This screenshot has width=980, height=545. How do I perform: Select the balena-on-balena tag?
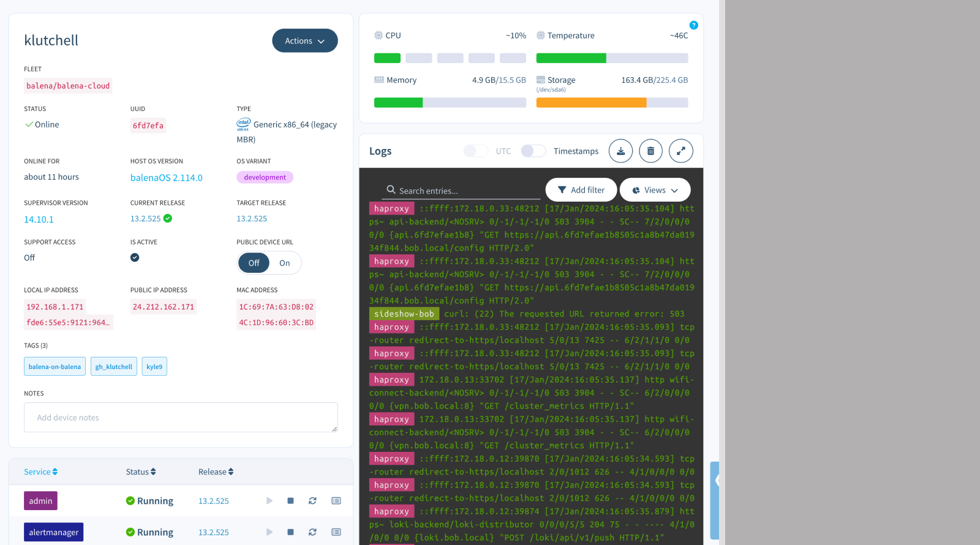point(55,367)
